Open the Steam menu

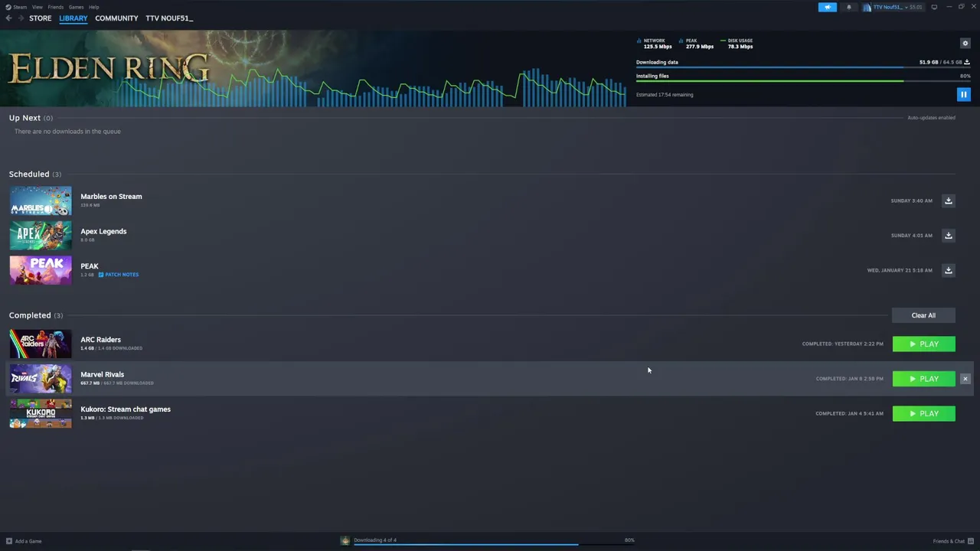click(x=20, y=7)
